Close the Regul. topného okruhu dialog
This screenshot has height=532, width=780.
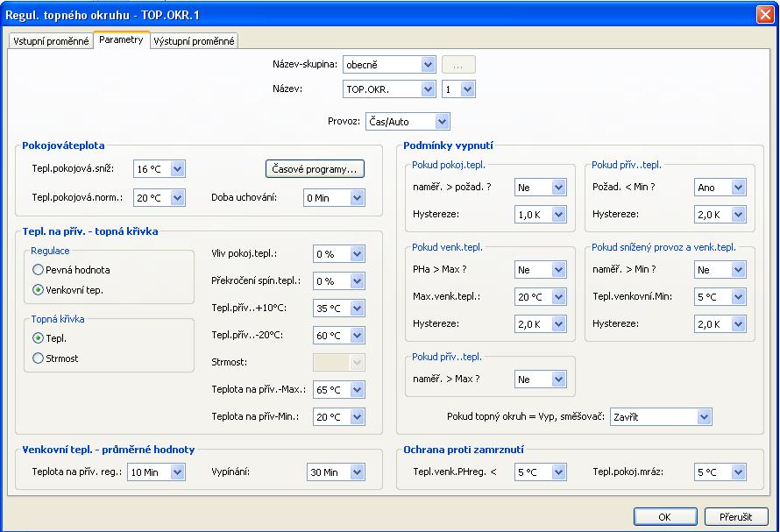pyautogui.click(x=764, y=14)
